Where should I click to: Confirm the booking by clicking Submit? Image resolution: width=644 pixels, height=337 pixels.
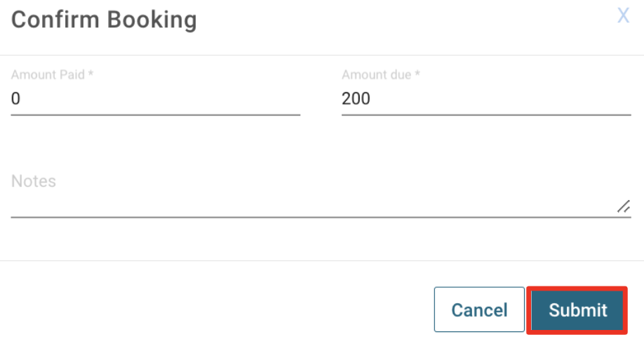pos(577,310)
